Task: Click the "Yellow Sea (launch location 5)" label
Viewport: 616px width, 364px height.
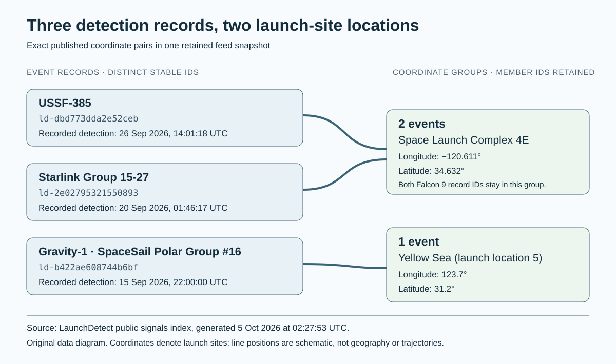Action: click(470, 258)
